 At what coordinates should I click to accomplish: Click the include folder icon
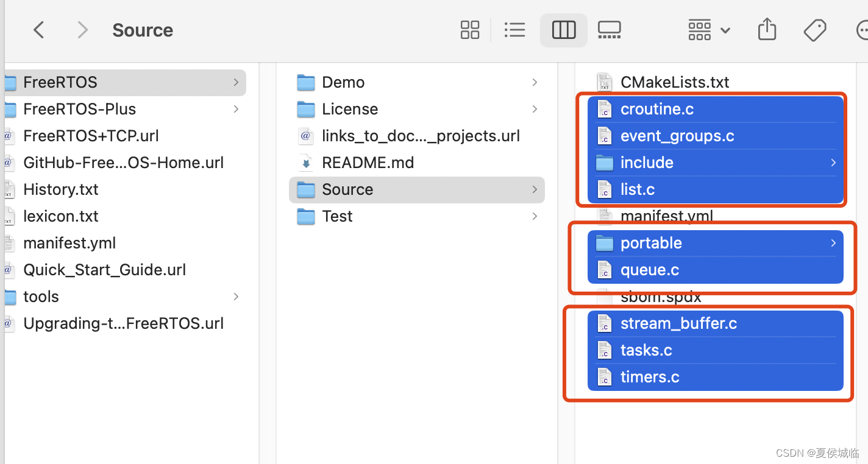604,163
